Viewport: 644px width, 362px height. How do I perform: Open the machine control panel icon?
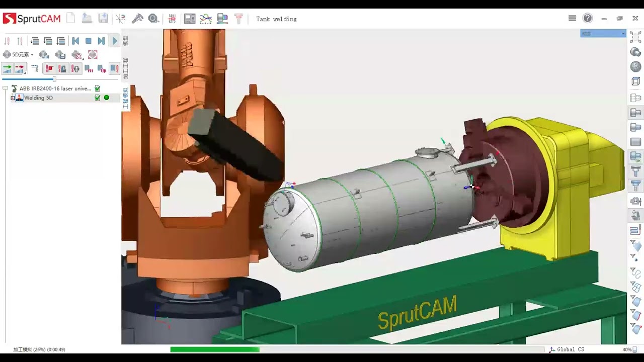(x=190, y=19)
